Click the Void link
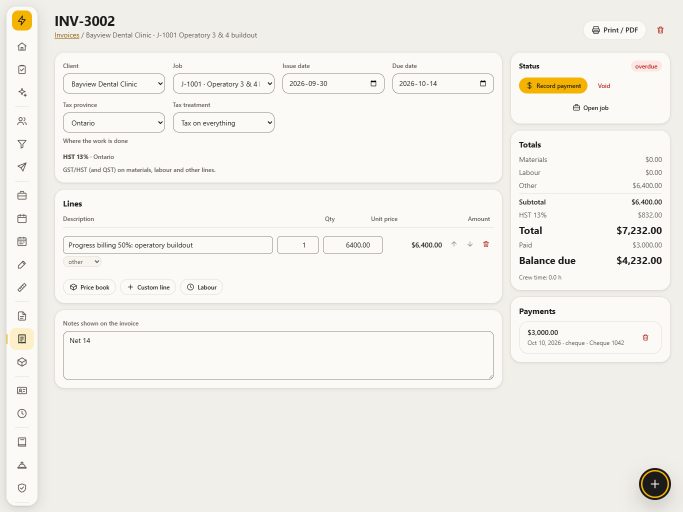Viewport: 683px width, 512px height. 603,86
